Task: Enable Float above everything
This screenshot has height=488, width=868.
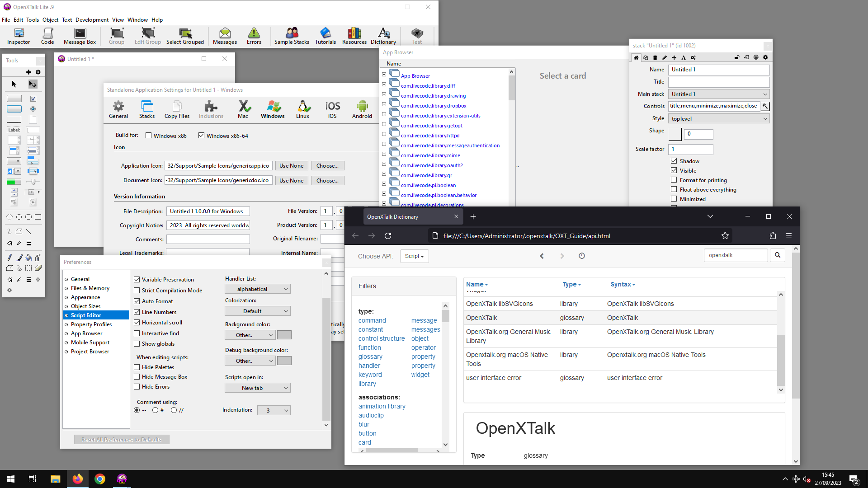Action: (x=674, y=190)
